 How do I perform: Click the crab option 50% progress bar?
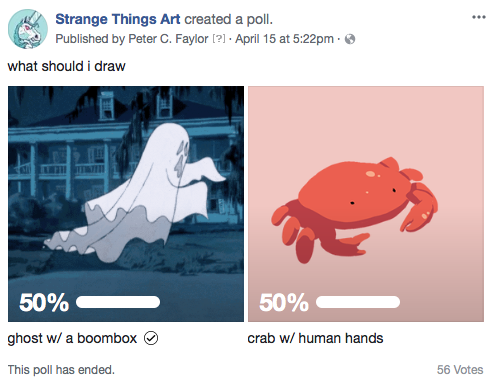pyautogui.click(x=358, y=302)
